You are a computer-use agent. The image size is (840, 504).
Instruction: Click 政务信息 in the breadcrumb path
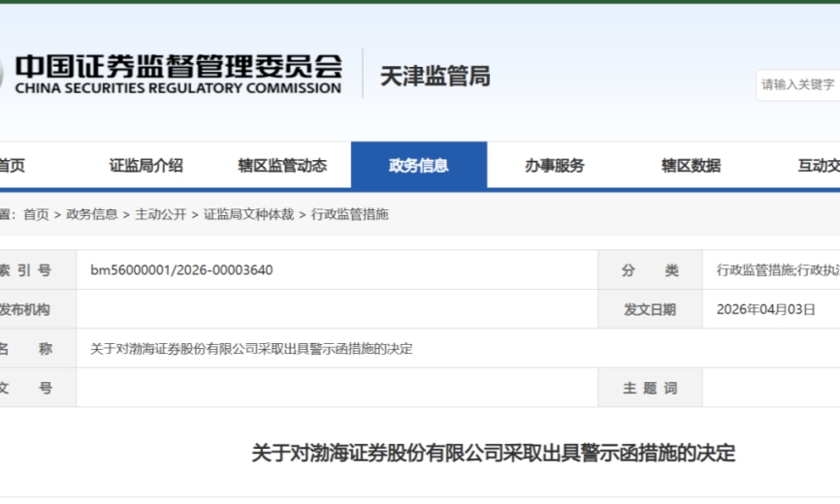point(92,214)
